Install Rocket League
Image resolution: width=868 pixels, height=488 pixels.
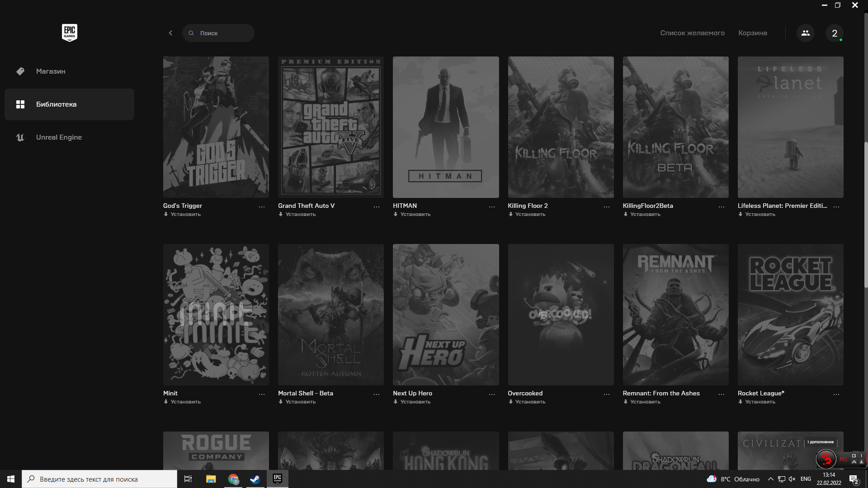click(x=757, y=402)
